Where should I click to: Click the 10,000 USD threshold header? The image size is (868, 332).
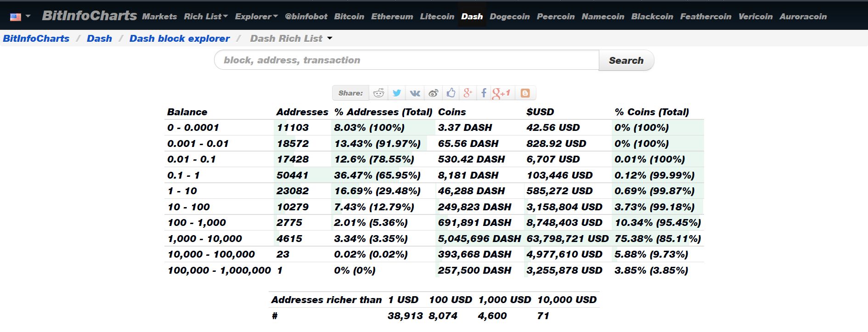(x=567, y=300)
